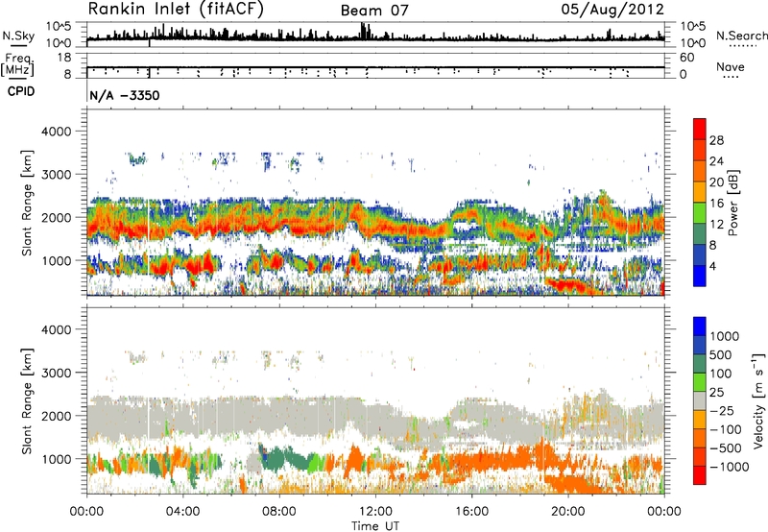This screenshot has height=532, width=768.
Task: Click the '20:00' time tick label
Action: [x=567, y=512]
